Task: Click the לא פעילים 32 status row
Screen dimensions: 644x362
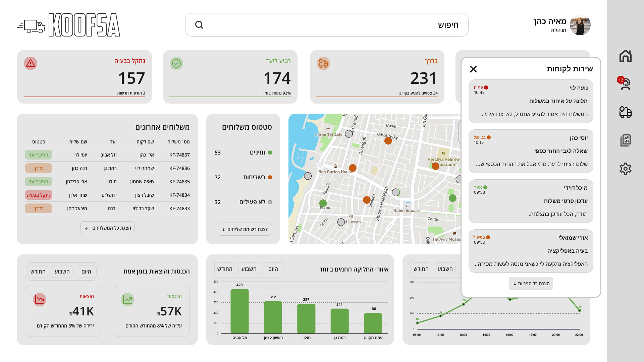Action: [x=243, y=202]
